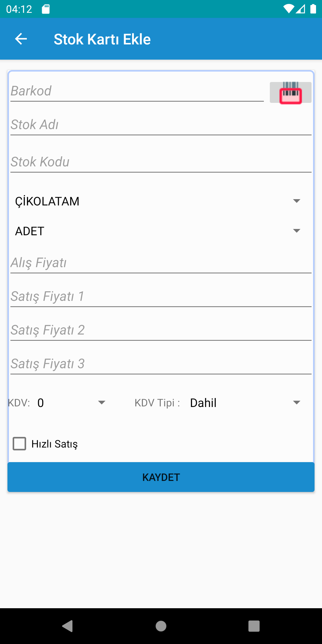Image resolution: width=322 pixels, height=644 pixels.
Task: Tap the Alış Fiyatı field
Action: pyautogui.click(x=160, y=263)
